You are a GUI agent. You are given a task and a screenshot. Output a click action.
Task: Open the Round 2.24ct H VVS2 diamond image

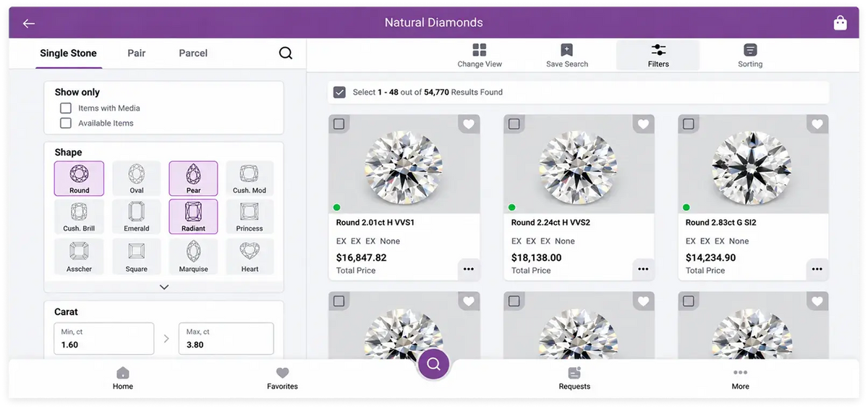pos(579,164)
